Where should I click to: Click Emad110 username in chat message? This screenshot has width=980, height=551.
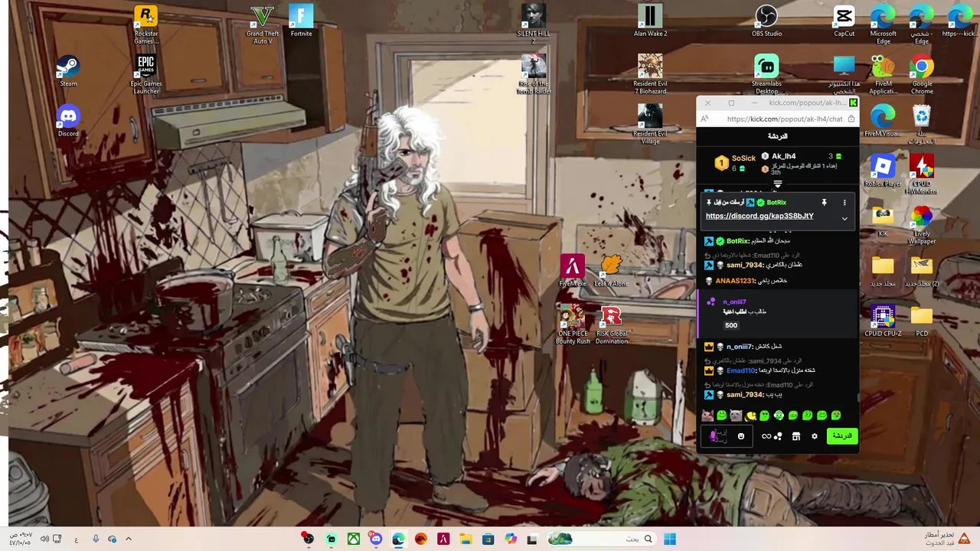click(741, 370)
